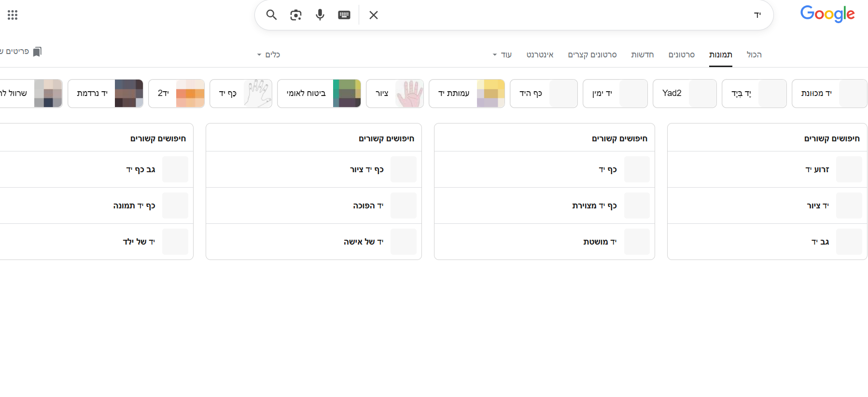Open search by image camera icon
The height and width of the screenshot is (397, 868).
(x=296, y=15)
